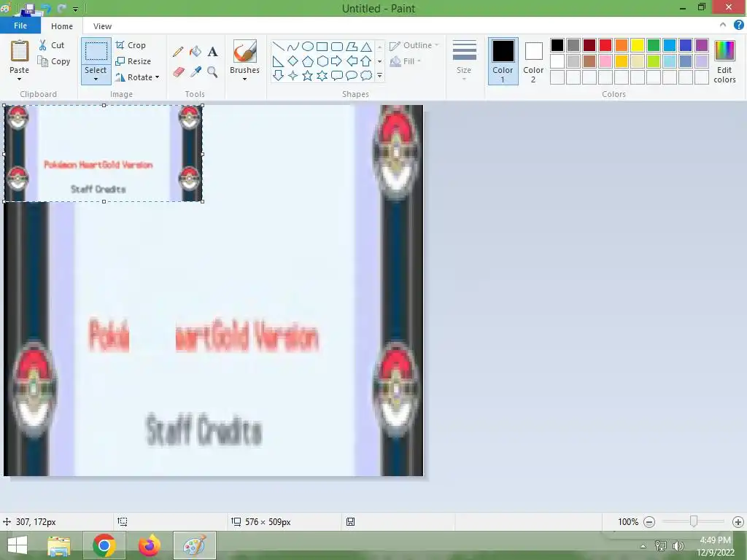Open the Resize and skew dialog
747x560 pixels.
tap(133, 61)
